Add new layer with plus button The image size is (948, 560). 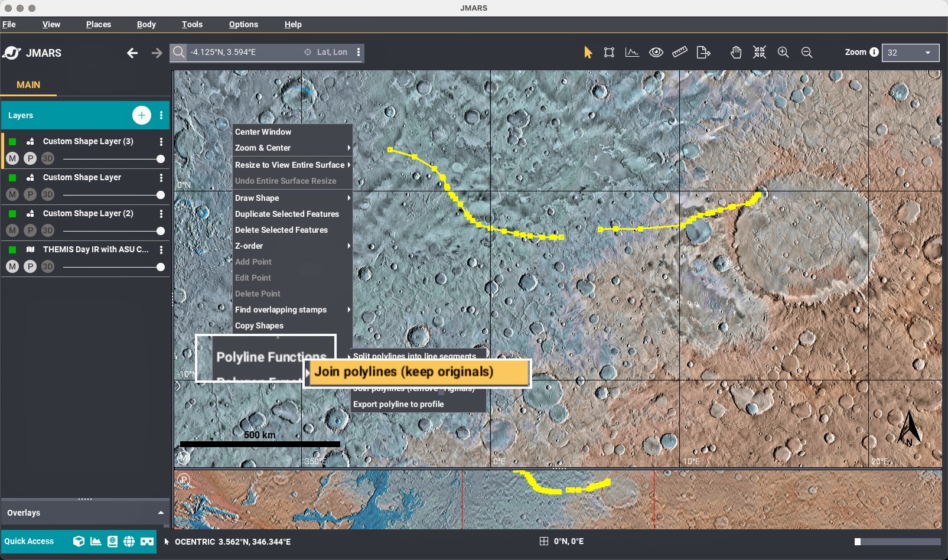(141, 115)
